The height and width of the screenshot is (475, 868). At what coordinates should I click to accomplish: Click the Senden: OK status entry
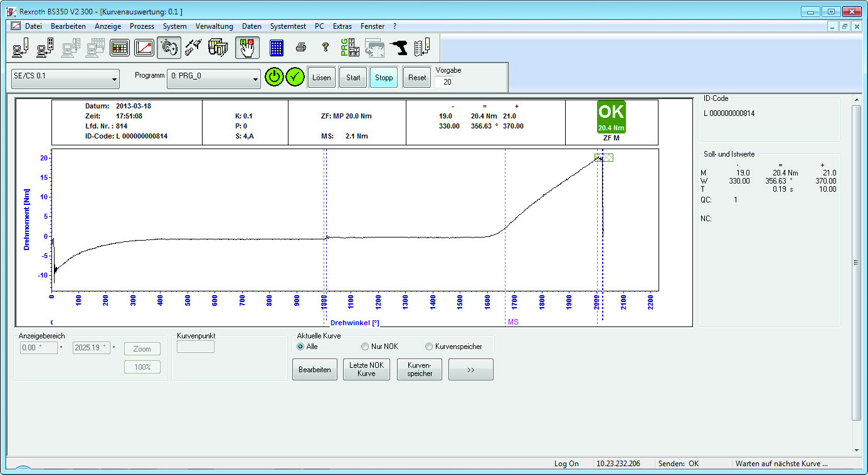678,464
